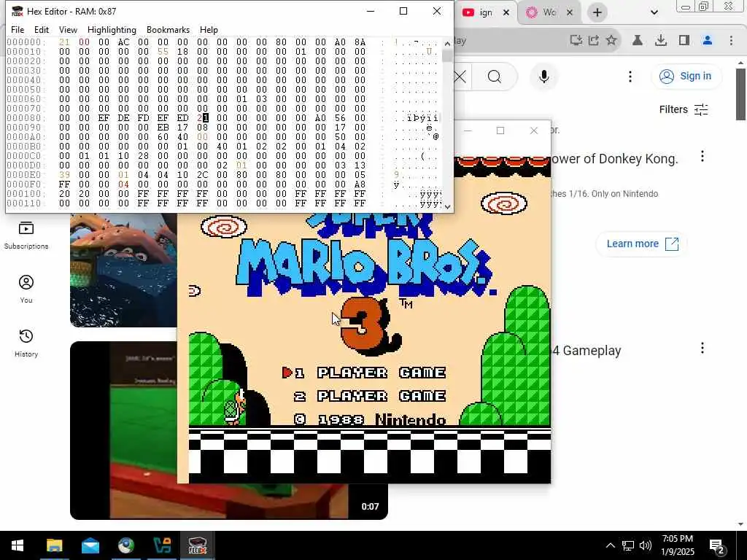Click the FCEUX taskbar icon
This screenshot has width=747, height=560.
coord(197,545)
